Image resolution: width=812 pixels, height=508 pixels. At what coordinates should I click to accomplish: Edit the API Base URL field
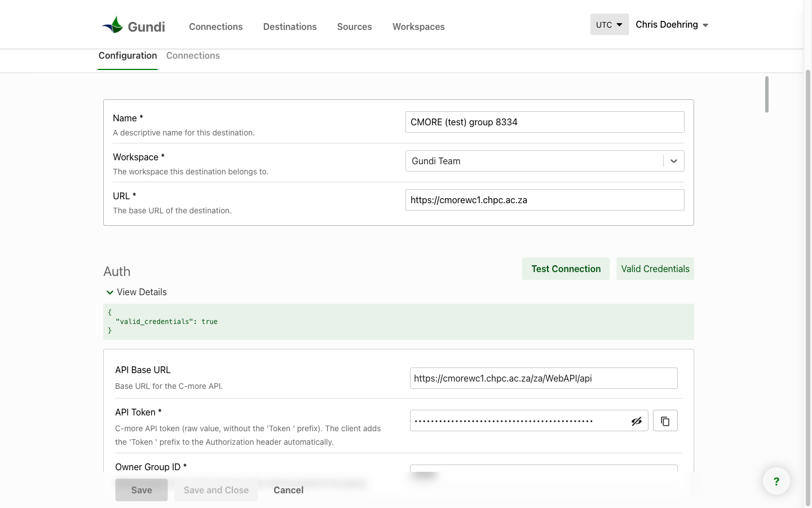tap(544, 378)
